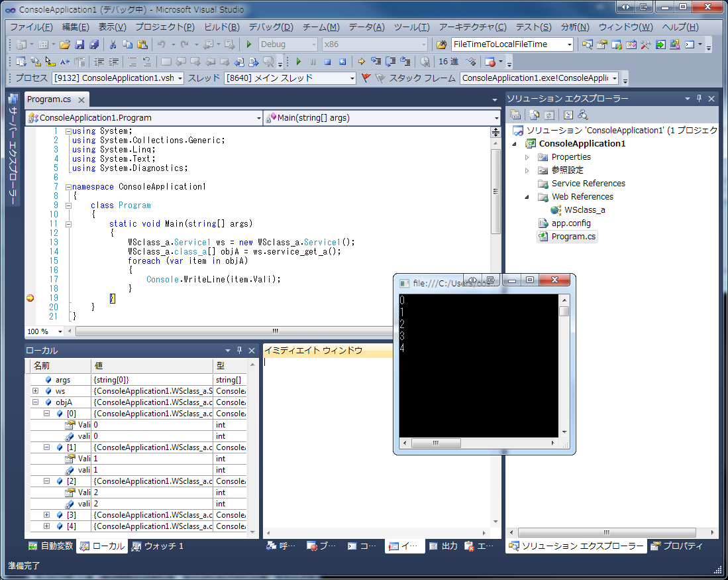The width and height of the screenshot is (728, 580).
Task: Open the ビルド(B) menu
Action: click(x=222, y=27)
